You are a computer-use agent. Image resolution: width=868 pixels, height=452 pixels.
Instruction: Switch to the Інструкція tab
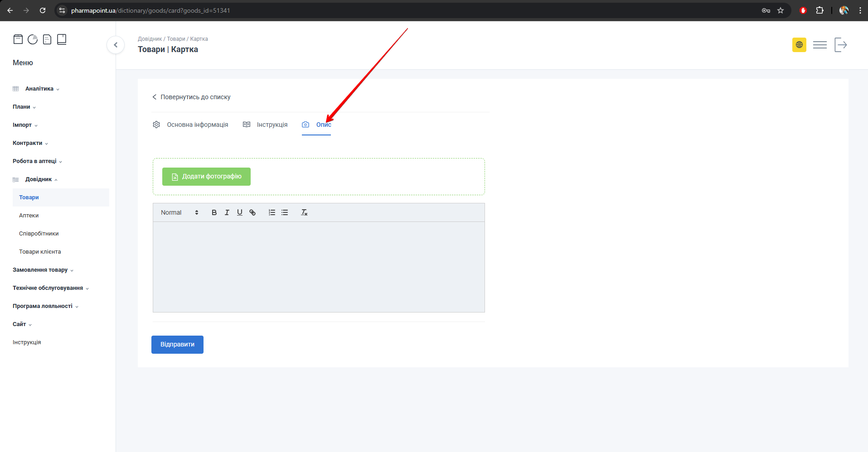point(266,125)
